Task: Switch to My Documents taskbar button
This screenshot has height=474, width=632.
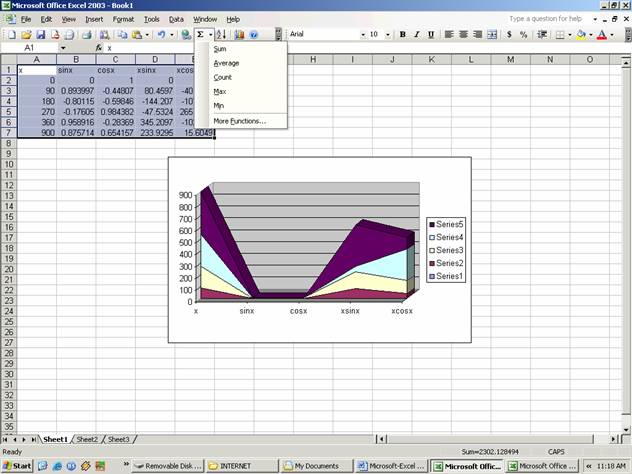Action: [317, 466]
